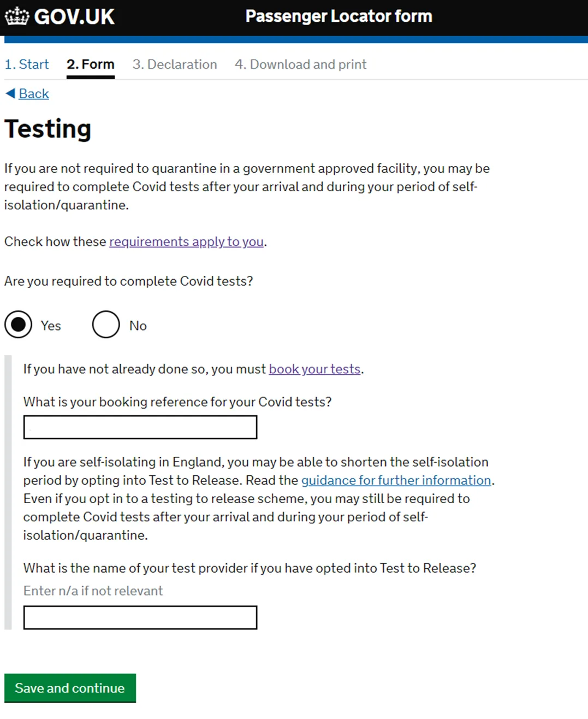
Task: Open the guidance for further information link
Action: [x=396, y=480]
